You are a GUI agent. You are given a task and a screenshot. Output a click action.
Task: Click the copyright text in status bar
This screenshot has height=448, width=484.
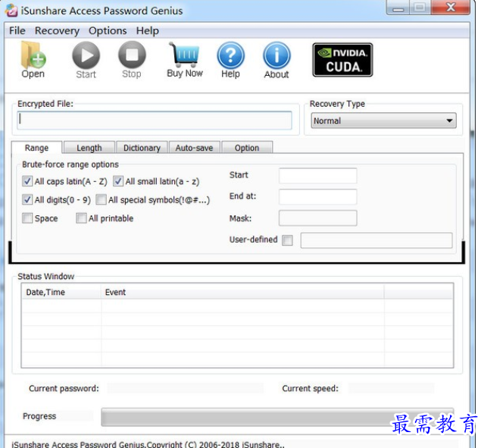pyautogui.click(x=148, y=444)
